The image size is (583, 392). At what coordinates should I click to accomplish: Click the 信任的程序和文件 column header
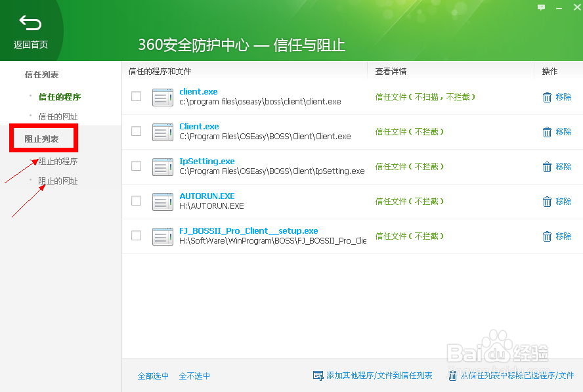point(160,72)
